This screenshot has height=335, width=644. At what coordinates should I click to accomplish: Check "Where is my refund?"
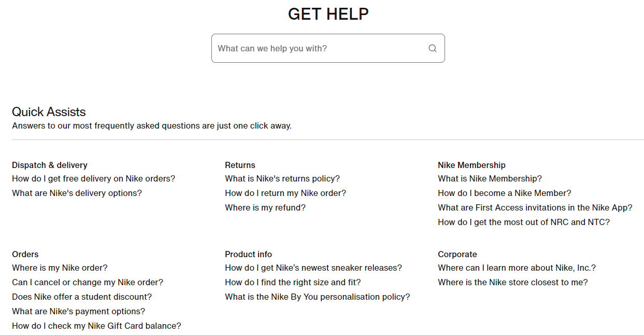(265, 207)
